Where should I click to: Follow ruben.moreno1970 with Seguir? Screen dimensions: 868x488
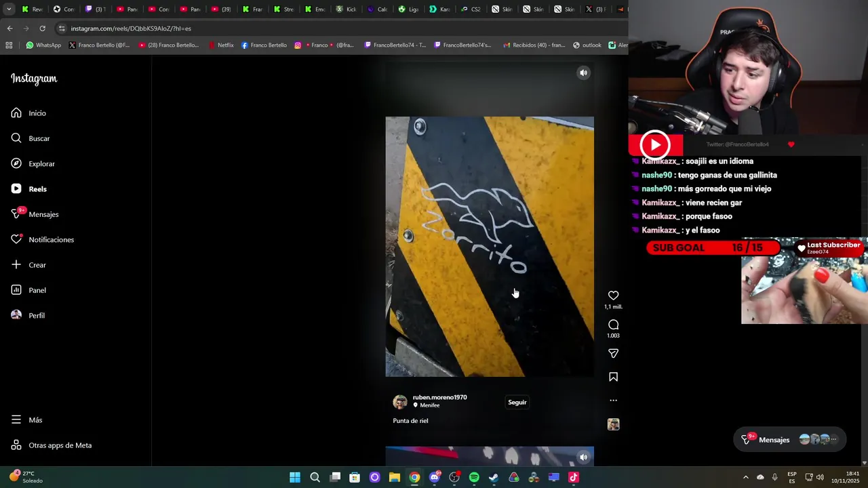click(517, 402)
